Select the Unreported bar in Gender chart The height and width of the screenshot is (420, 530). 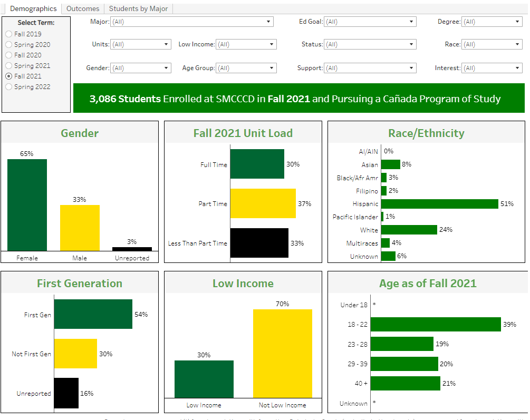pyautogui.click(x=132, y=249)
